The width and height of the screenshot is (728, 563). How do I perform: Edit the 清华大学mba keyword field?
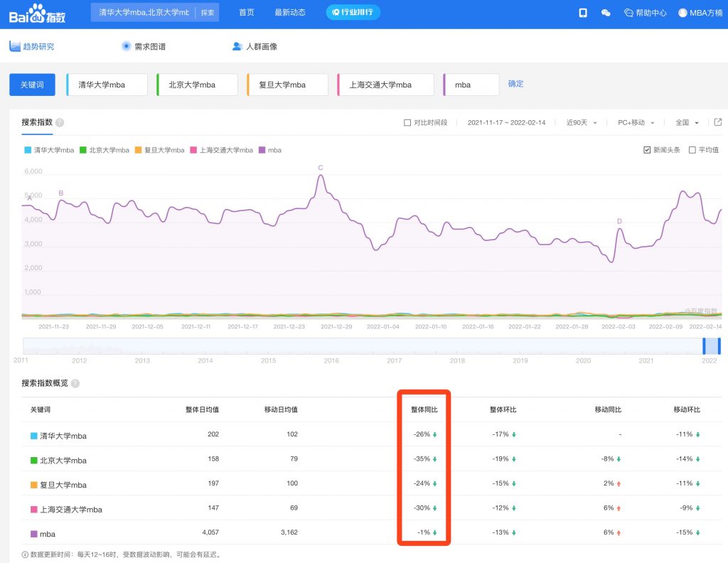(107, 85)
